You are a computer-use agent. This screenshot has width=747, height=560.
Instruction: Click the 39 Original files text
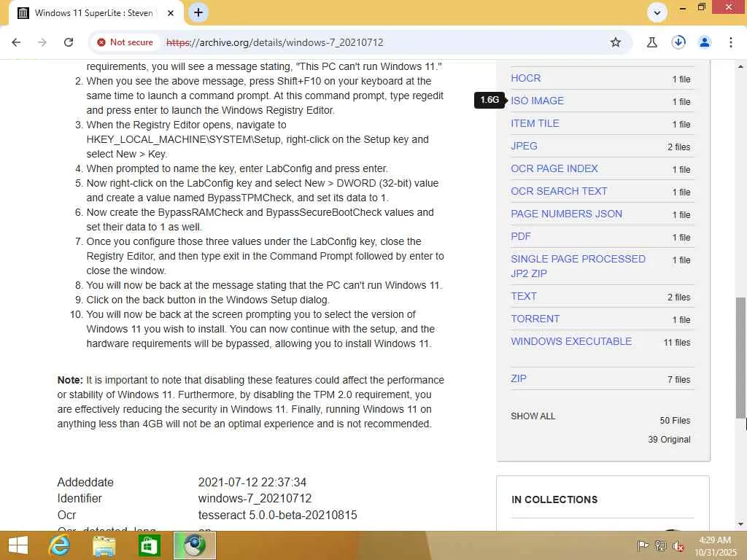click(x=669, y=440)
